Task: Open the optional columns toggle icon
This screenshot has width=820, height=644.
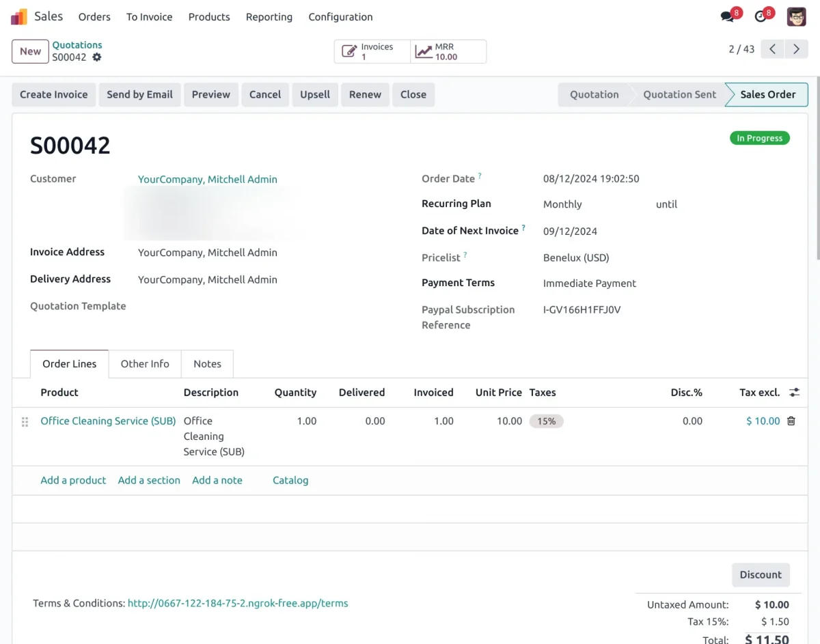Action: click(x=793, y=392)
